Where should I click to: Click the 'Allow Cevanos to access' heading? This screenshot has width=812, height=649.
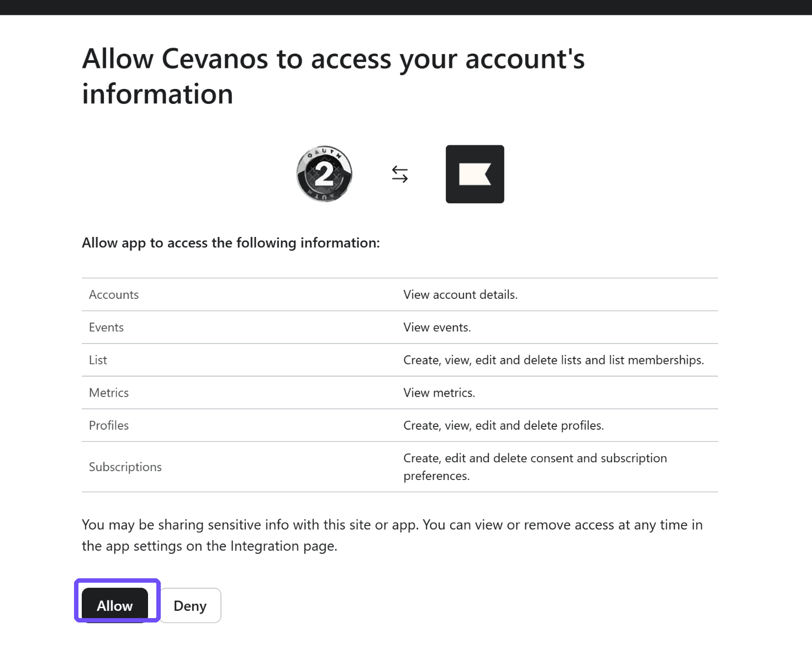point(333,76)
